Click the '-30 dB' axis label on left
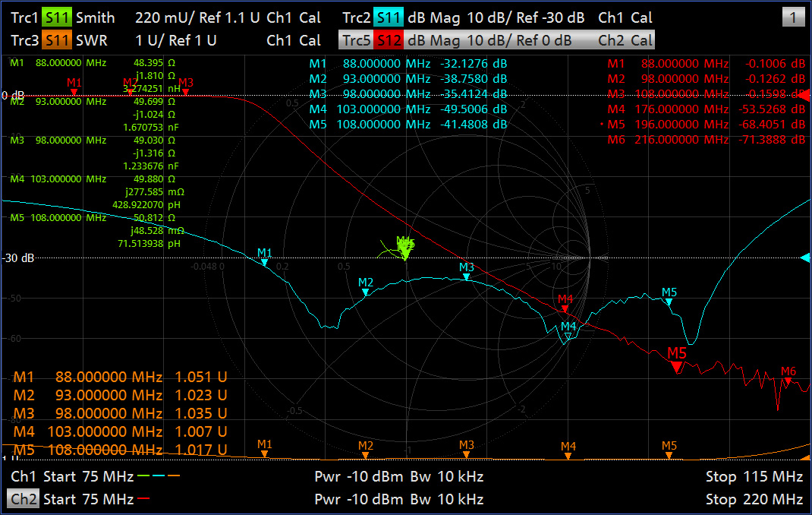The width and height of the screenshot is (812, 515). (19, 257)
